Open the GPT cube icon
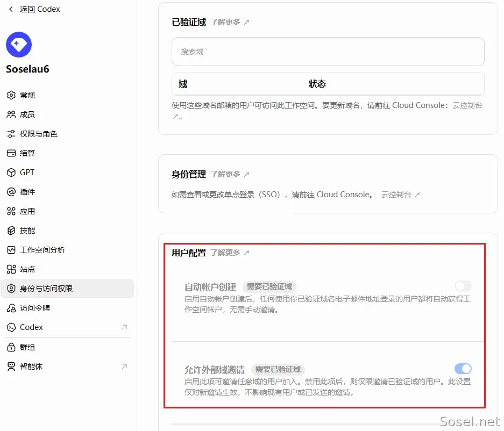This screenshot has width=504, height=431. click(11, 173)
